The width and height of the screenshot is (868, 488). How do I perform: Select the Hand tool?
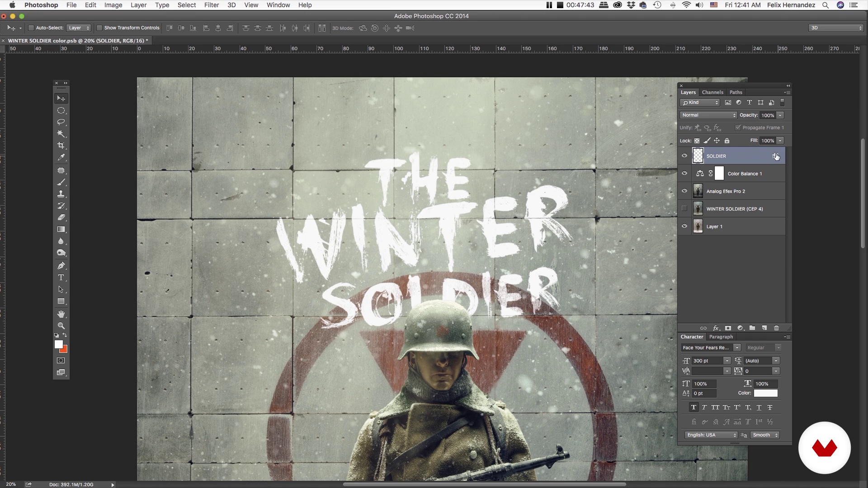[x=61, y=314]
